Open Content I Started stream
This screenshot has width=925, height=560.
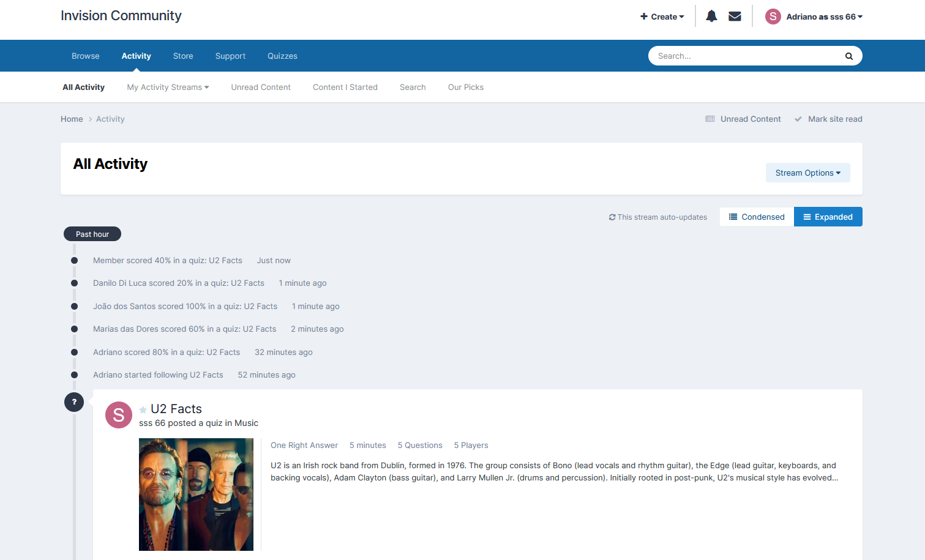(345, 88)
